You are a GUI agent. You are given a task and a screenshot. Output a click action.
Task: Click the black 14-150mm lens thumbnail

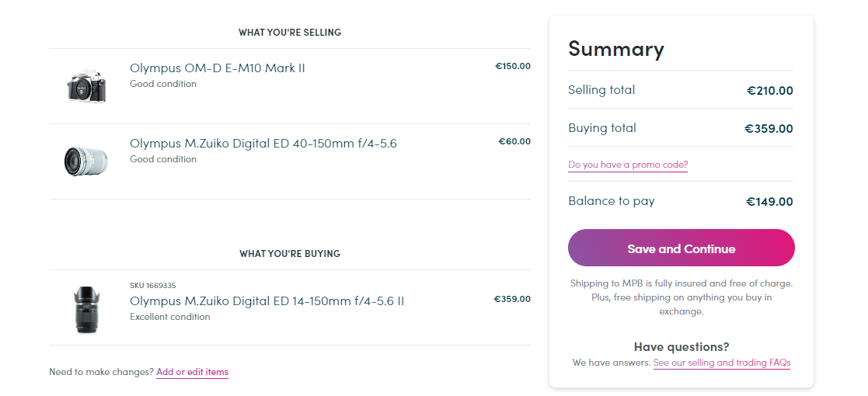[86, 309]
